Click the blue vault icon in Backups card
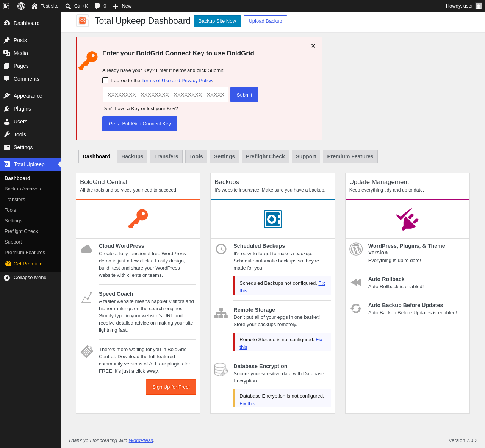 273,219
